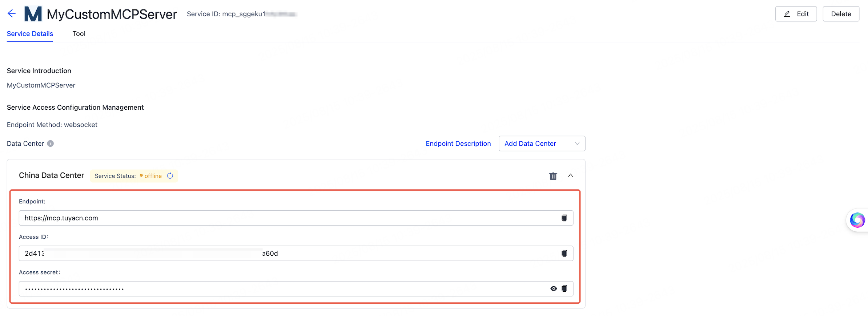Click the Data Center label
The height and width of the screenshot is (316, 868).
(25, 143)
